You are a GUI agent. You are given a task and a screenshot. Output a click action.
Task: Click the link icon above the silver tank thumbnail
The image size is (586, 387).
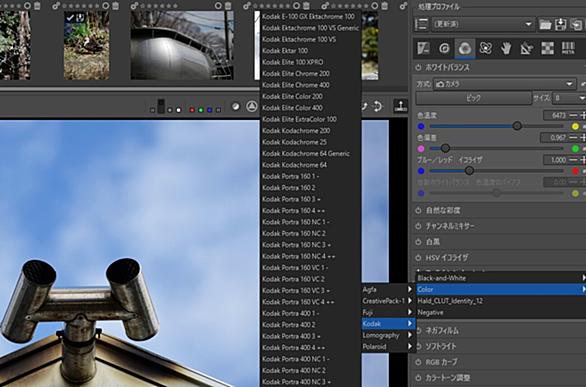pos(134,6)
